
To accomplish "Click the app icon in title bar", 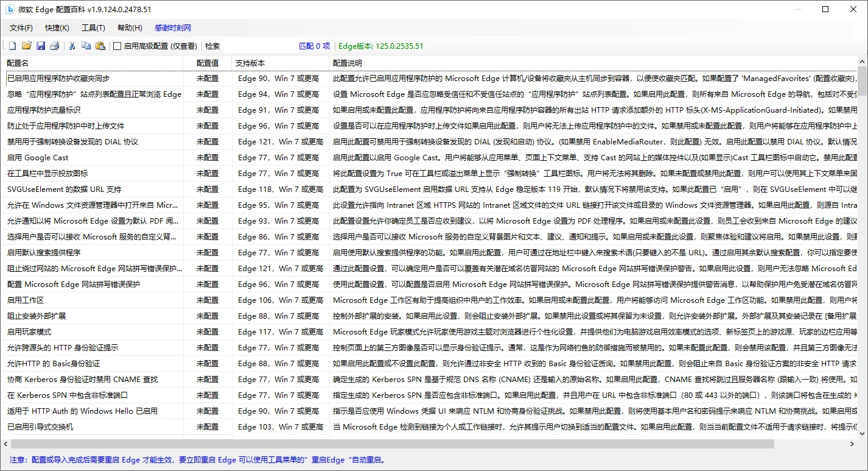I will (10, 10).
